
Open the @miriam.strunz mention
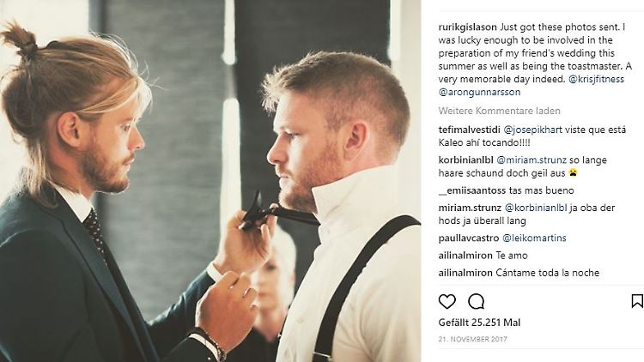[532, 160]
